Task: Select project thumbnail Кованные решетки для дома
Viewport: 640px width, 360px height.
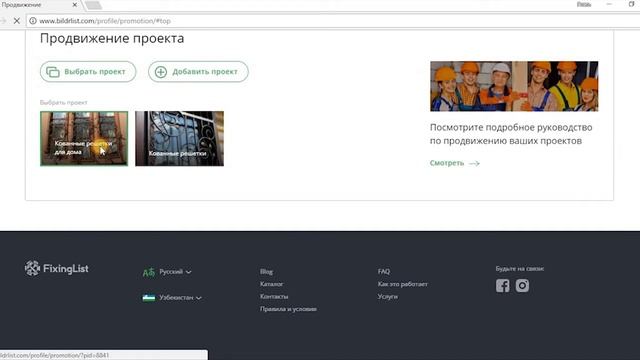Action: pyautogui.click(x=84, y=139)
